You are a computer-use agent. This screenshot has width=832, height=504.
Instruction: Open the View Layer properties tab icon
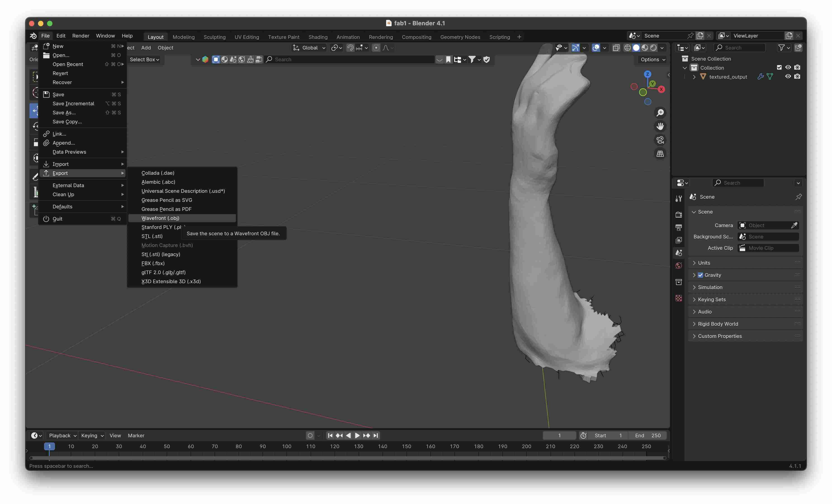point(679,240)
